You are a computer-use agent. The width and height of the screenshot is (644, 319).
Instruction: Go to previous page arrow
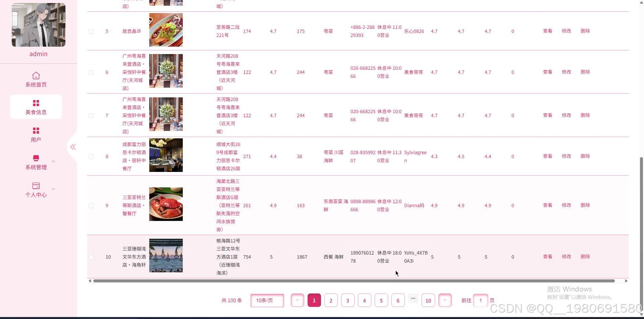coord(297,300)
